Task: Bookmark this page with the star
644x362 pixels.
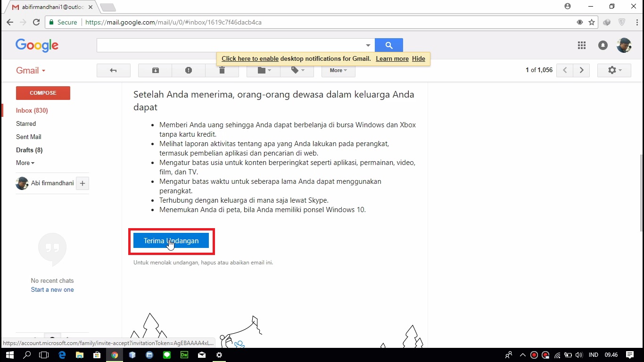Action: (592, 22)
